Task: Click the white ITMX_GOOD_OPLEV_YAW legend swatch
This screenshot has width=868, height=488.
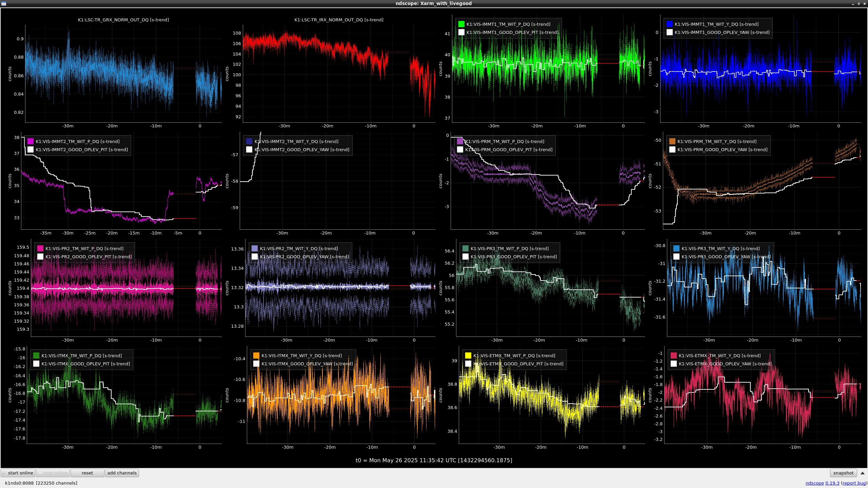Action: coord(256,364)
